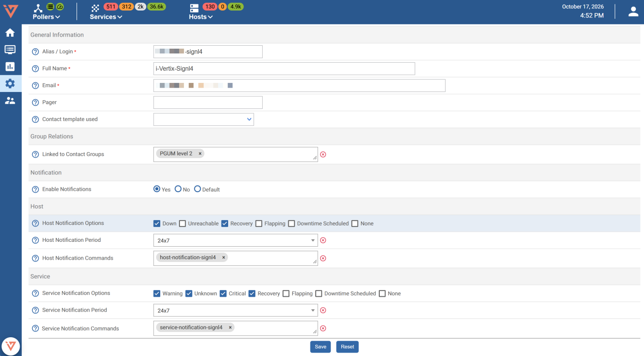This screenshot has width=644, height=356.
Task: Click the Save button
Action: [321, 347]
